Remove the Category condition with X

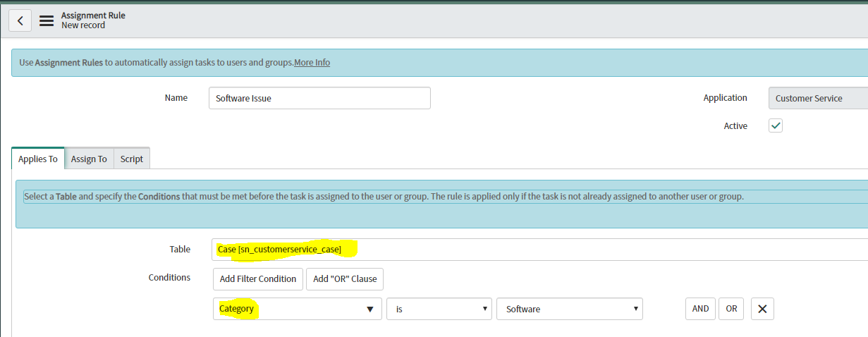click(x=762, y=309)
